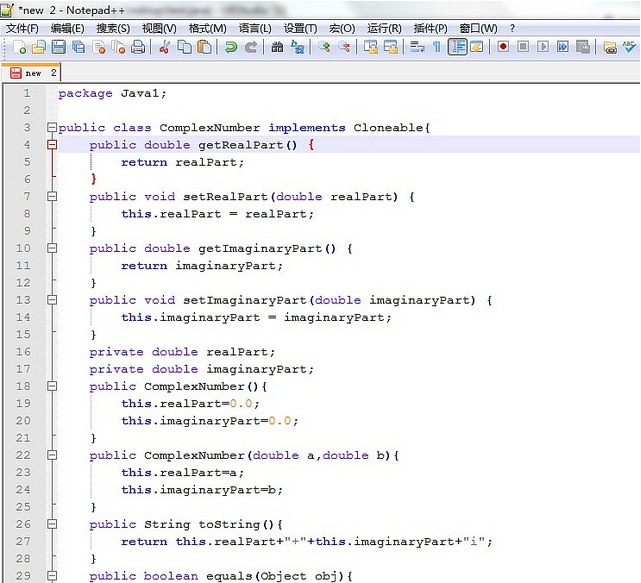Print the document with the printer icon
Viewport: 641px width, 583px height.
point(138,47)
